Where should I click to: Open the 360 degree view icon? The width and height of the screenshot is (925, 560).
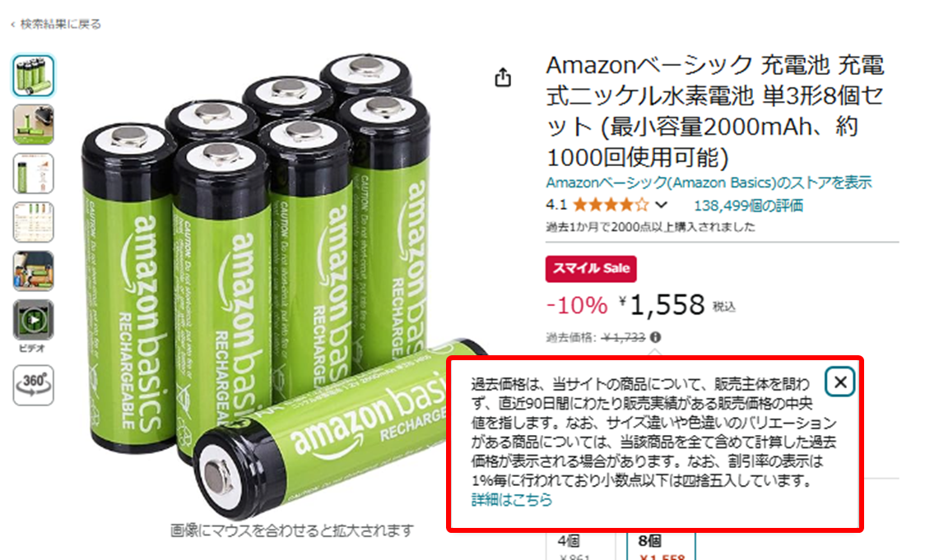click(34, 385)
